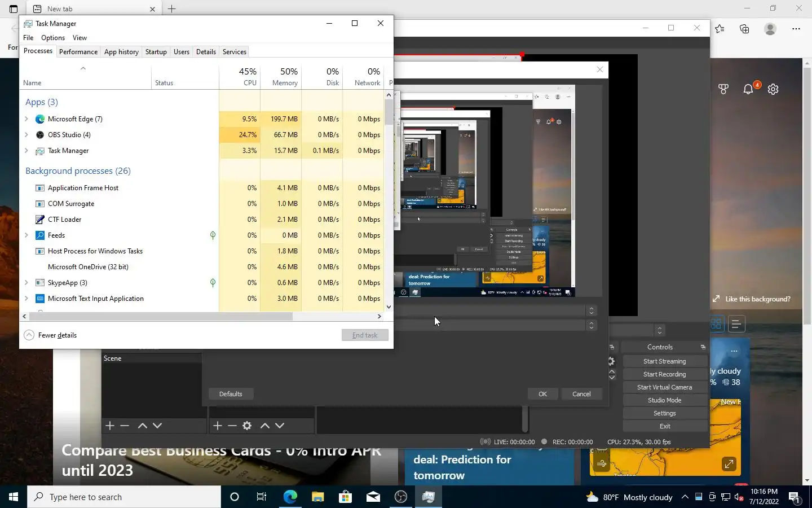Screen dimensions: 812x508
Task: Enable Studio Mode in OBS
Action: [664, 400]
